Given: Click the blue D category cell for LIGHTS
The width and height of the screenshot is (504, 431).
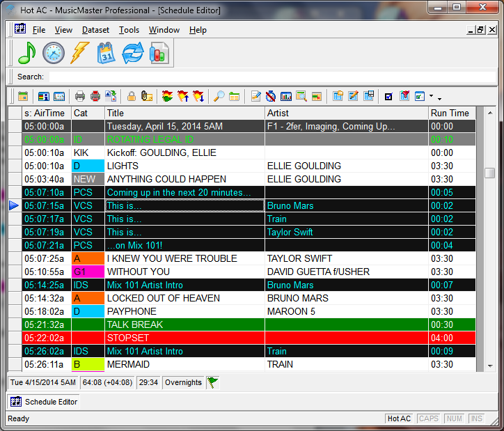Looking at the screenshot, I should (x=88, y=166).
